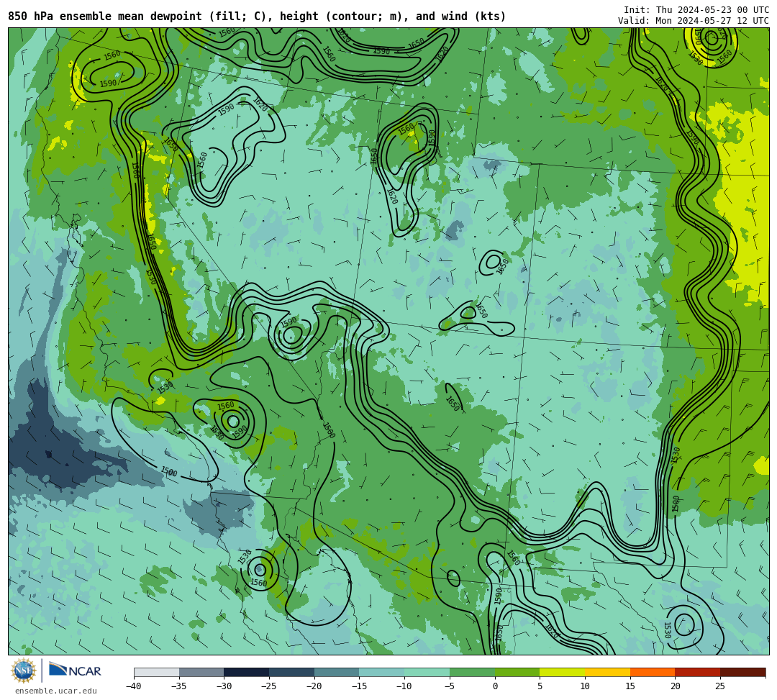777x700 pixels.
Task: Click the colorbar tick label '−25'
Action: coord(269,686)
